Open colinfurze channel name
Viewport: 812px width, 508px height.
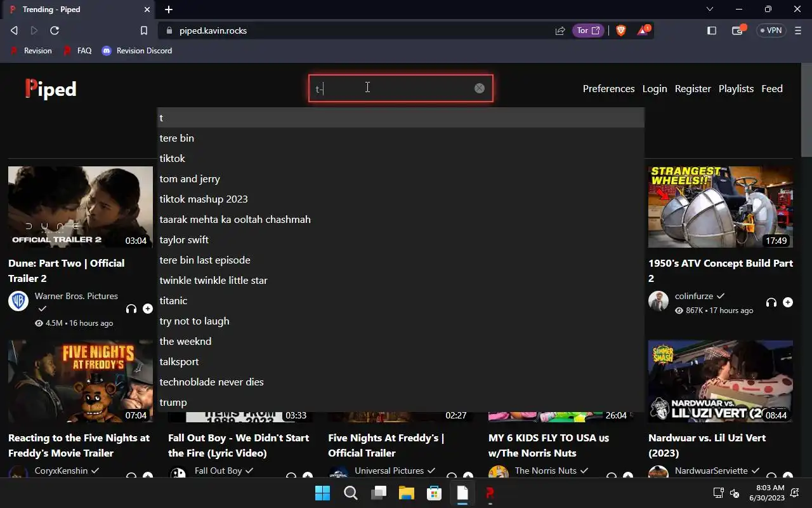(x=693, y=296)
